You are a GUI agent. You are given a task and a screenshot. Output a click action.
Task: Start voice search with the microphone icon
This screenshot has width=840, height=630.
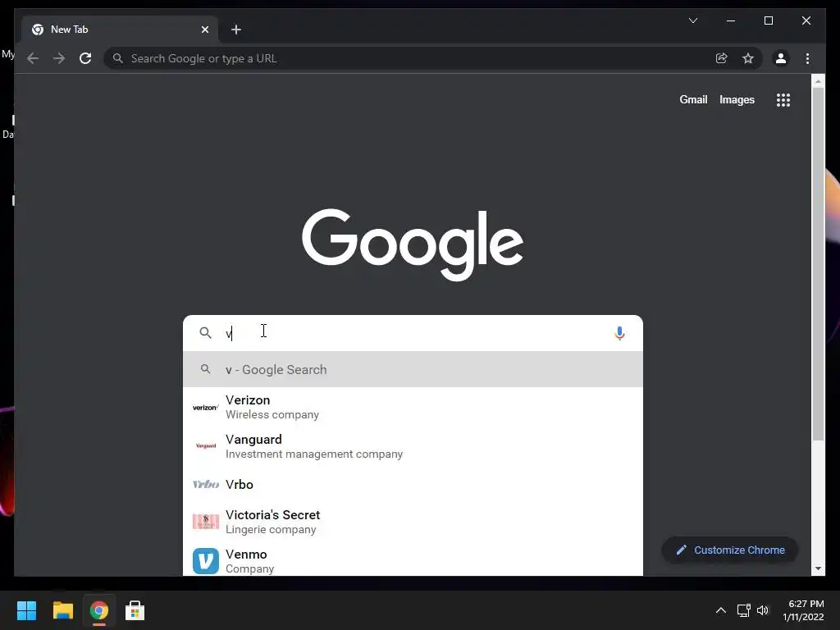click(619, 333)
